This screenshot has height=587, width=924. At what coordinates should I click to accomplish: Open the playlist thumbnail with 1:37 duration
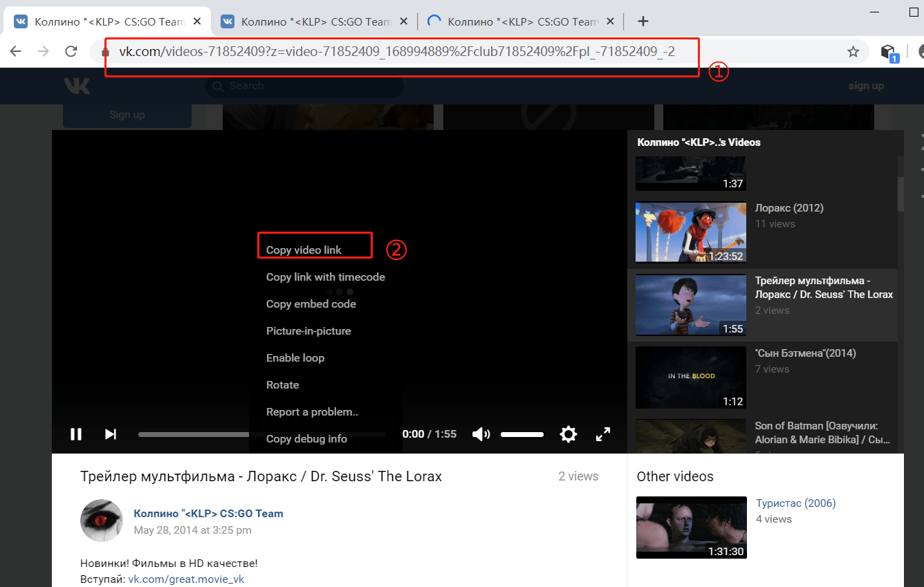point(691,174)
